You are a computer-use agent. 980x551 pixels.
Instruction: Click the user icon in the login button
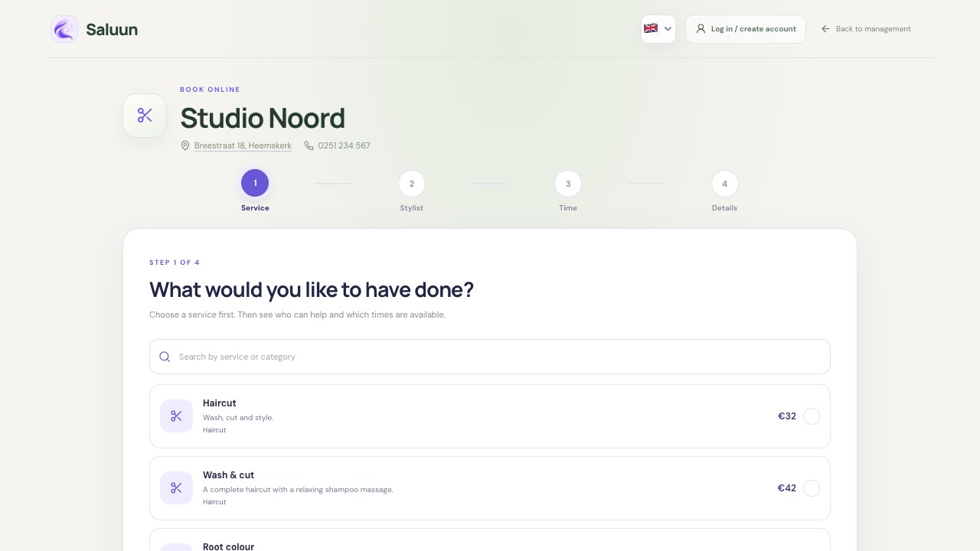click(701, 29)
